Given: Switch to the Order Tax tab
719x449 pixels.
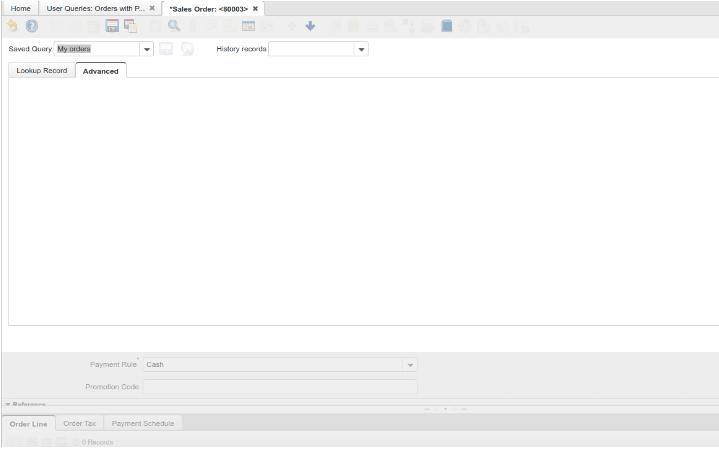Looking at the screenshot, I should [x=79, y=424].
